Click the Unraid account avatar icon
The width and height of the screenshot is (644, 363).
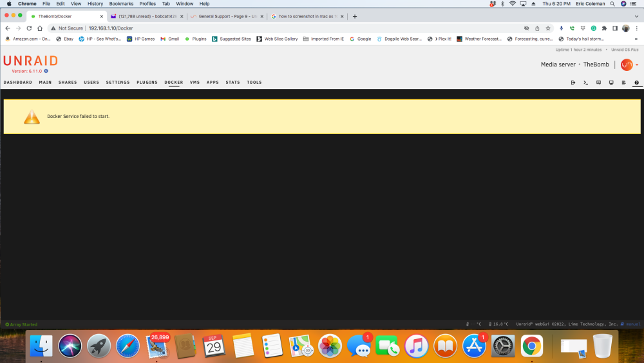627,64
